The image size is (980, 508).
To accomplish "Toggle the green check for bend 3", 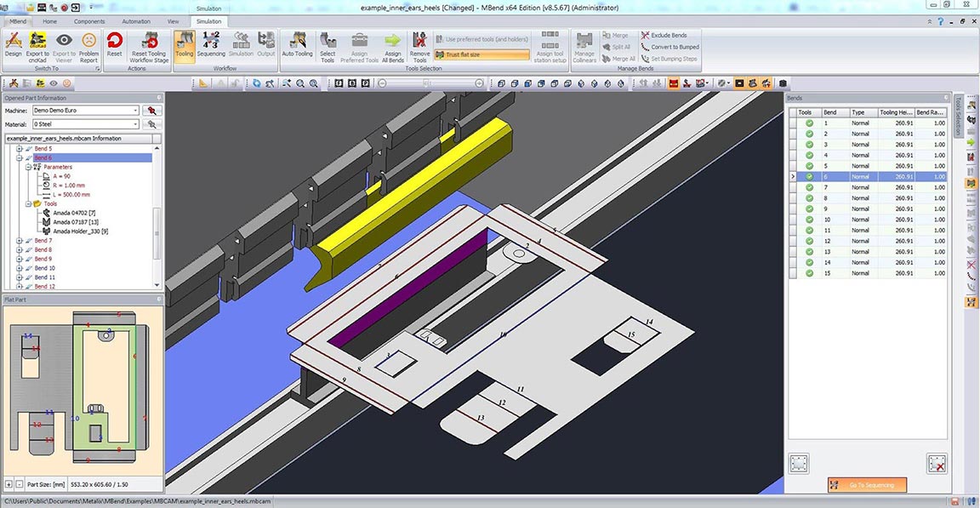I will pos(809,145).
